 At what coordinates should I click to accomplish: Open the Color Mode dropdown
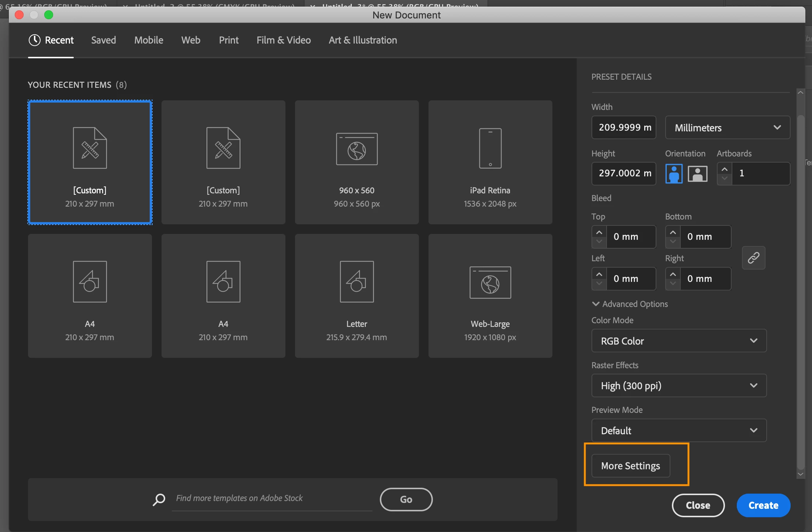click(x=679, y=341)
